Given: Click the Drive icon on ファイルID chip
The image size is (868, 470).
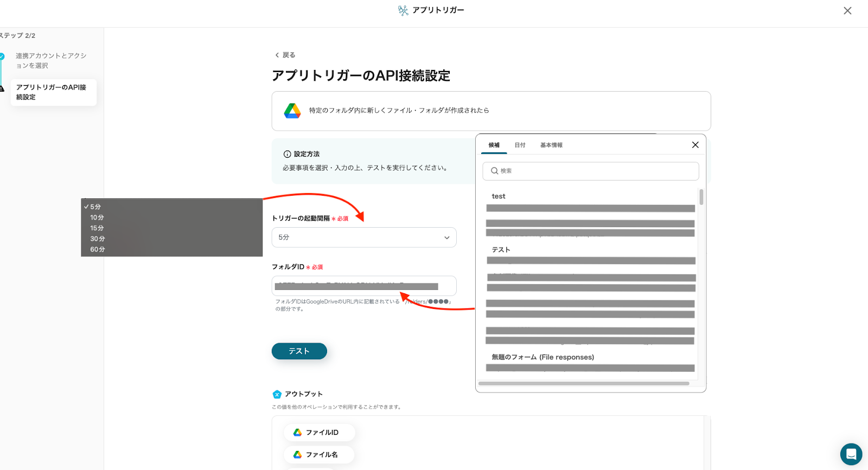Looking at the screenshot, I should pyautogui.click(x=297, y=433).
